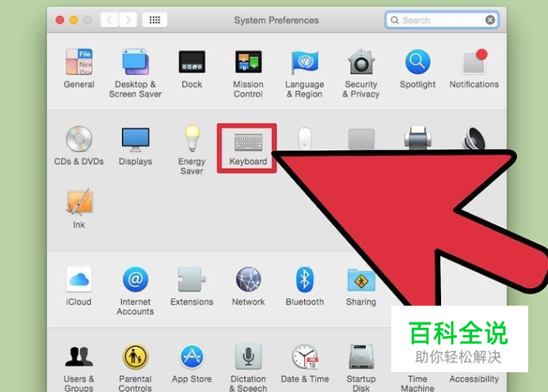This screenshot has height=392, width=548.
Task: Open Desktop & Screen Saver preferences
Action: [x=135, y=74]
